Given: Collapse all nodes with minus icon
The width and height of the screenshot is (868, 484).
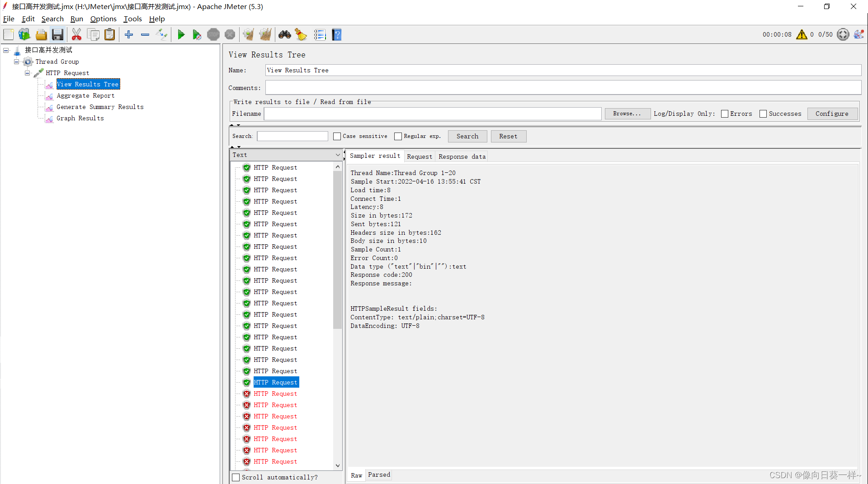Looking at the screenshot, I should [145, 35].
